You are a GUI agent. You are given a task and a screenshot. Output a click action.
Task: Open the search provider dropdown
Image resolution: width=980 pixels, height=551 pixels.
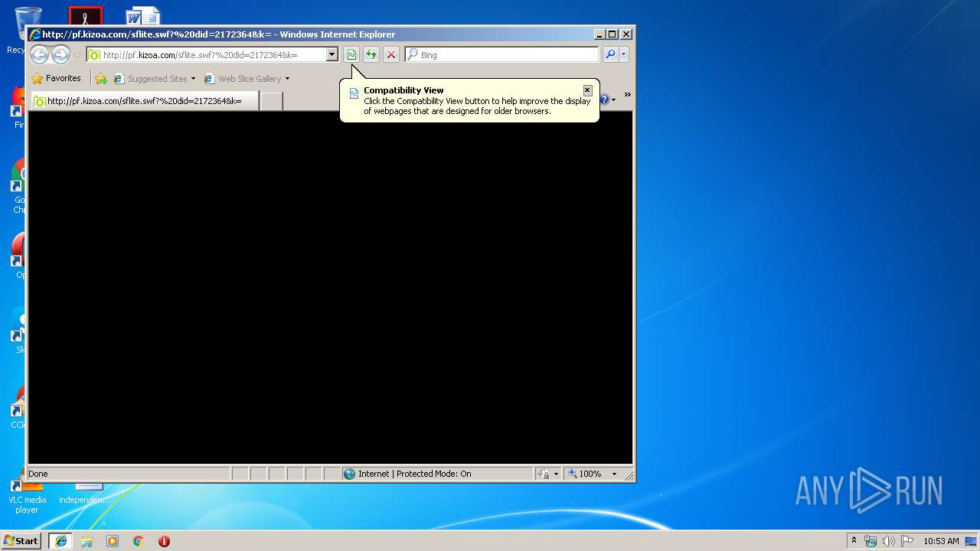(624, 54)
